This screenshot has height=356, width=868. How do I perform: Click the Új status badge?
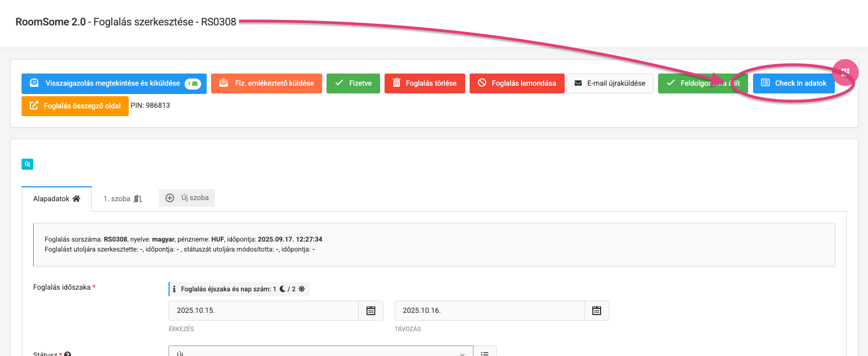27,164
